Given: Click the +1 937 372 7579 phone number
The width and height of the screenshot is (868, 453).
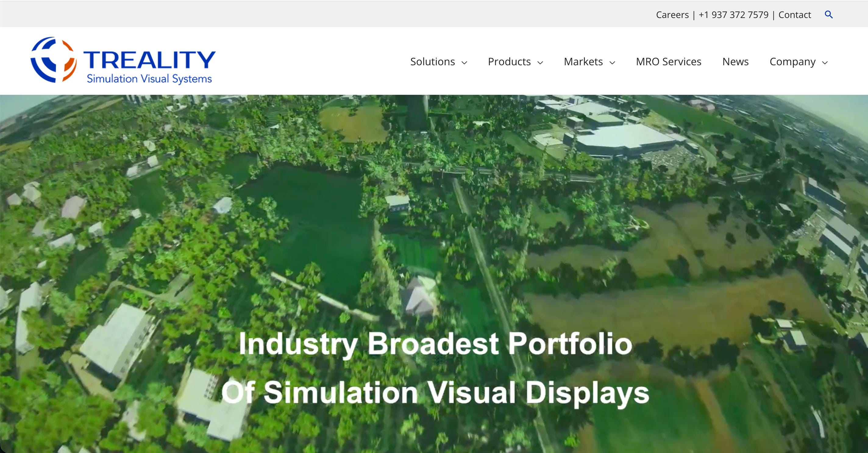Looking at the screenshot, I should 734,15.
